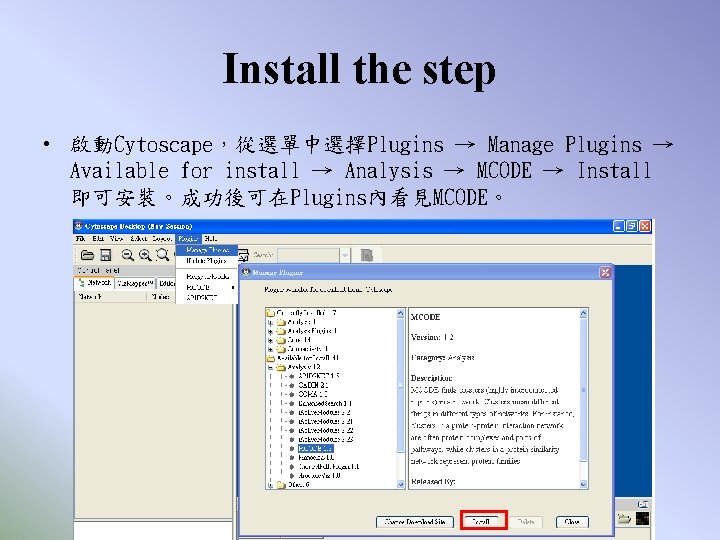Image resolution: width=720 pixels, height=540 pixels.
Task: Click the Zoom In magnifier icon
Action: click(145, 255)
